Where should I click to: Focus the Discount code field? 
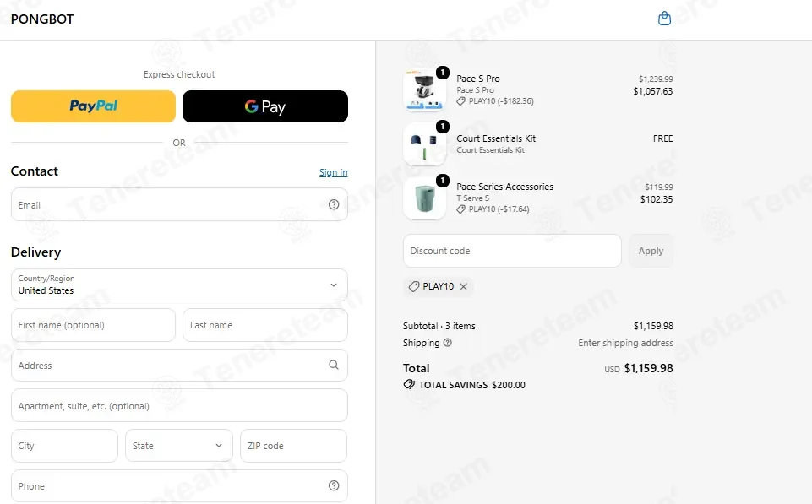[x=512, y=251]
